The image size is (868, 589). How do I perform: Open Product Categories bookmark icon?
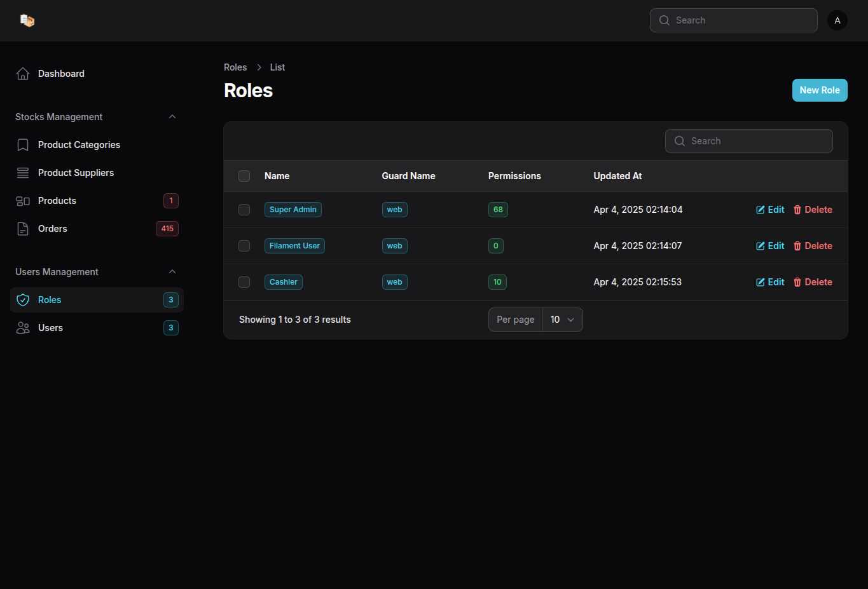pos(23,145)
